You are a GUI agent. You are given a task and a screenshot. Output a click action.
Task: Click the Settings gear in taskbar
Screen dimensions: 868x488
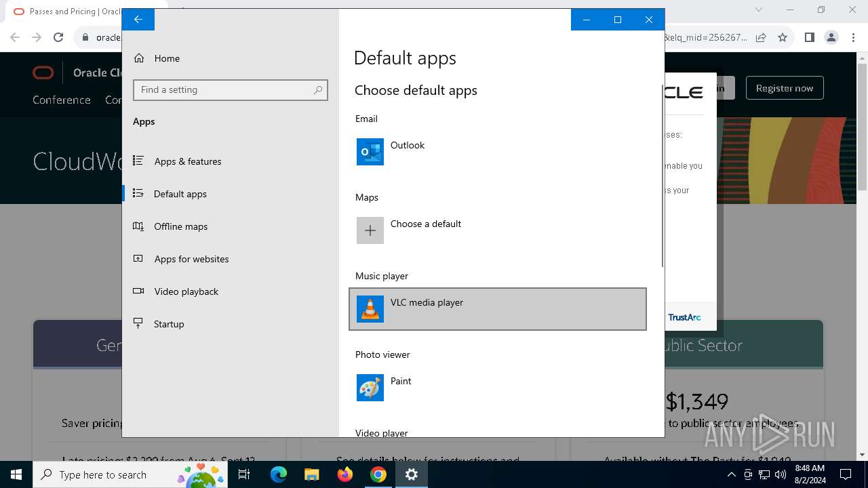[412, 474]
